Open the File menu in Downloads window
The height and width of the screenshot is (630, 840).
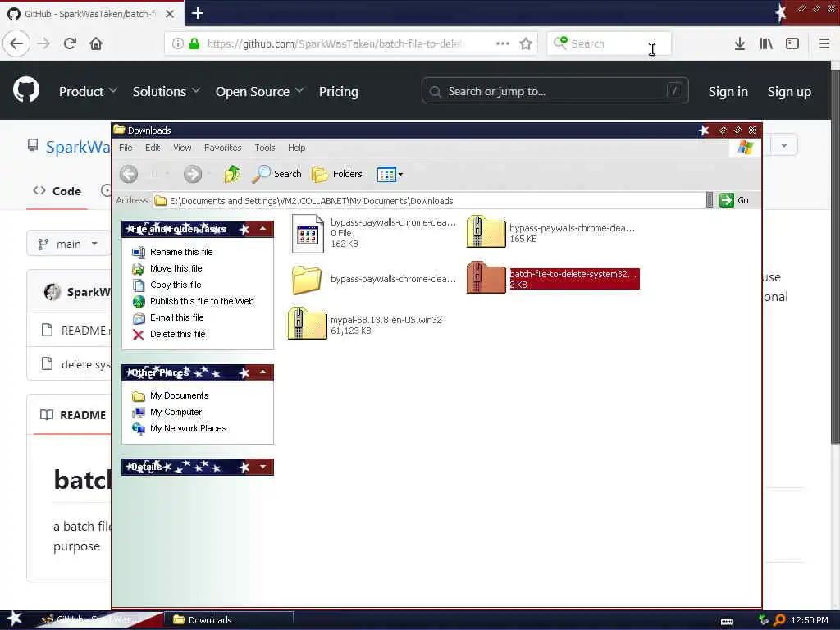(x=126, y=148)
